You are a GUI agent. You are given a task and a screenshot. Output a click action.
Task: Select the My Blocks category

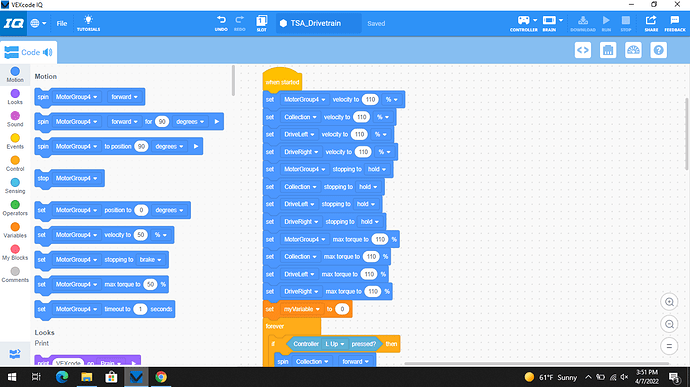(15, 252)
